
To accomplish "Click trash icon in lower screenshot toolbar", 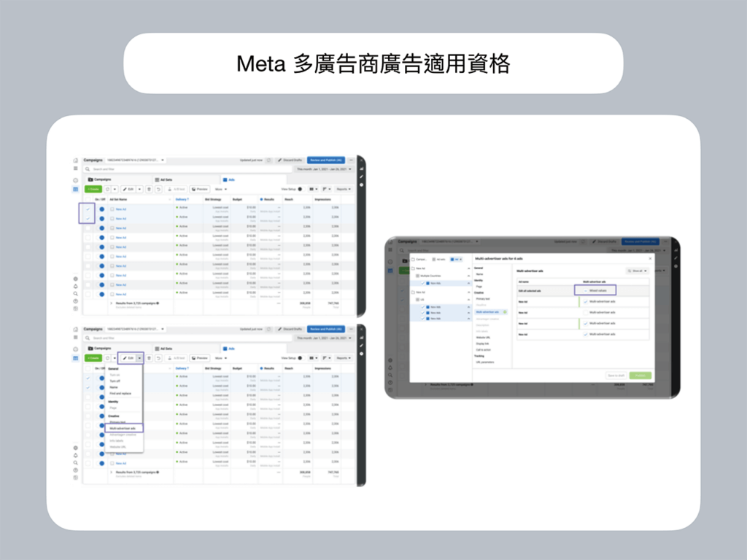I will 149,358.
